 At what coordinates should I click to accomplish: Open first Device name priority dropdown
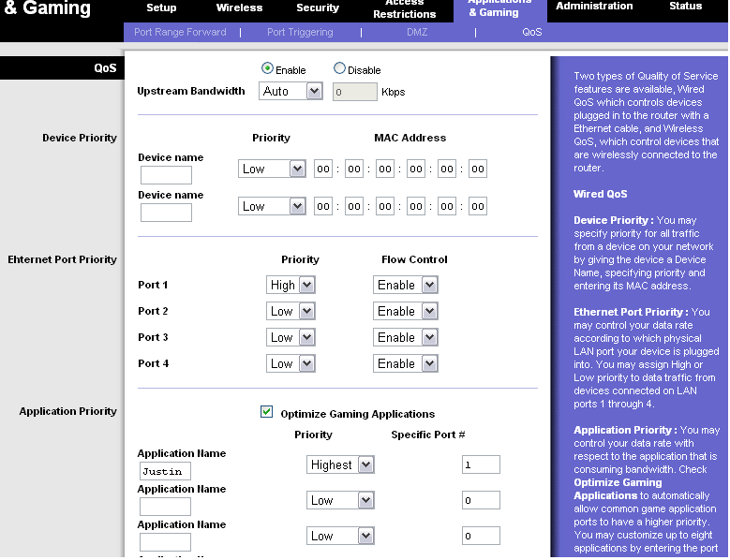pos(272,169)
